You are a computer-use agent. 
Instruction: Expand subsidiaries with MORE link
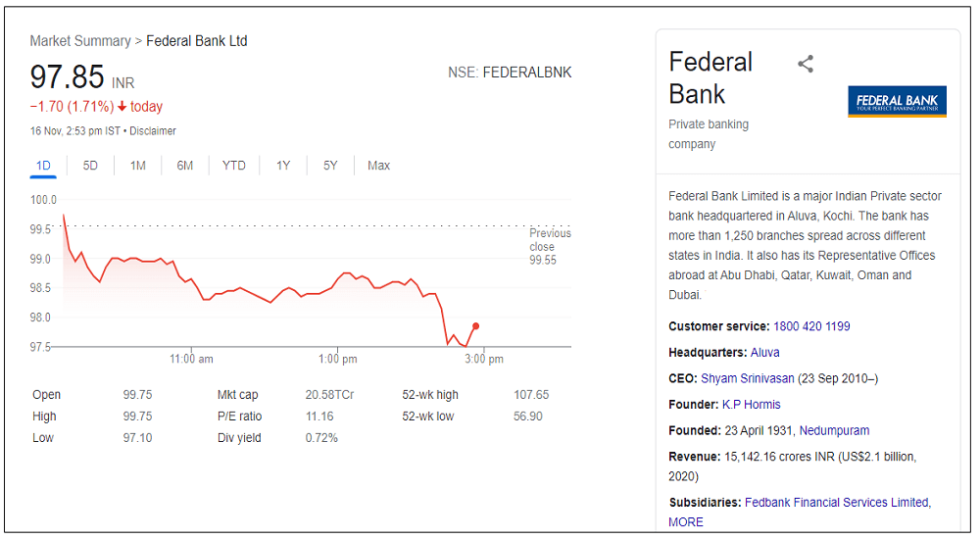click(x=686, y=522)
